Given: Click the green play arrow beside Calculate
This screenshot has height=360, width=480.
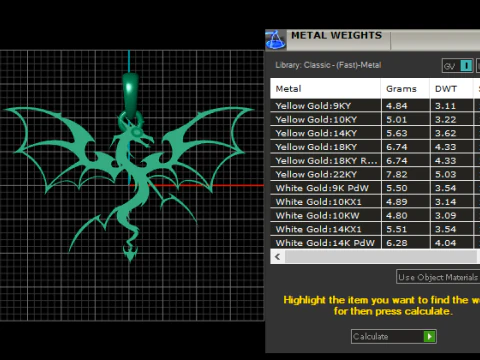Looking at the screenshot, I should point(429,337).
